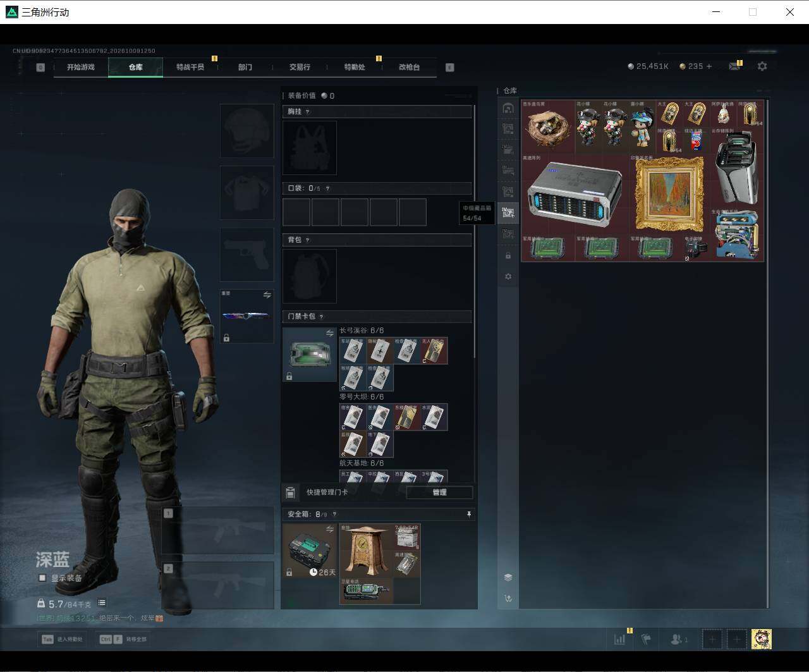809x672 pixels.
Task: Expand the weight details list icon
Action: coord(102,603)
